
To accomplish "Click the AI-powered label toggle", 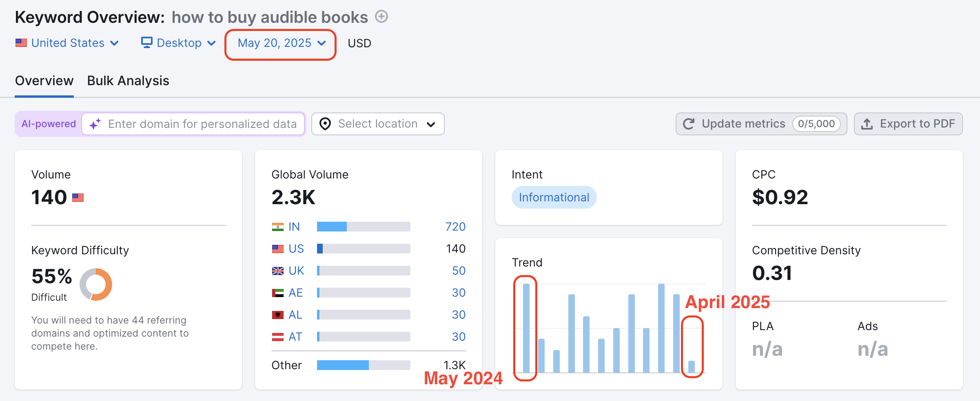I will pos(49,123).
